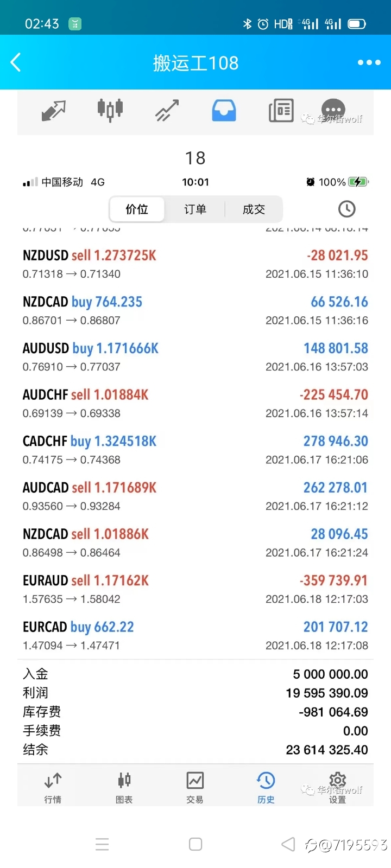Image resolution: width=391 pixels, height=868 pixels.
Task: Select the blue inbox history icon
Action: point(224,111)
